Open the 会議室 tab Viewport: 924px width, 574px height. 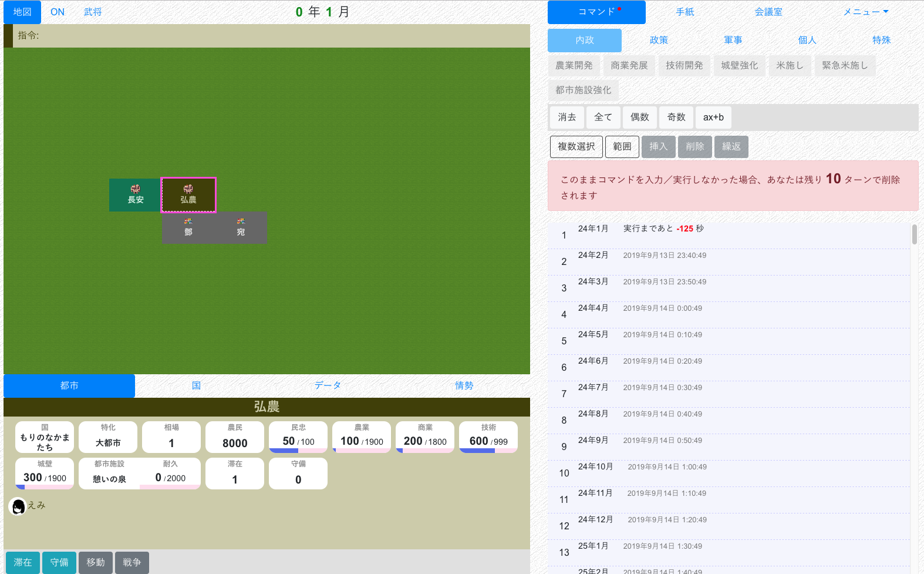768,12
